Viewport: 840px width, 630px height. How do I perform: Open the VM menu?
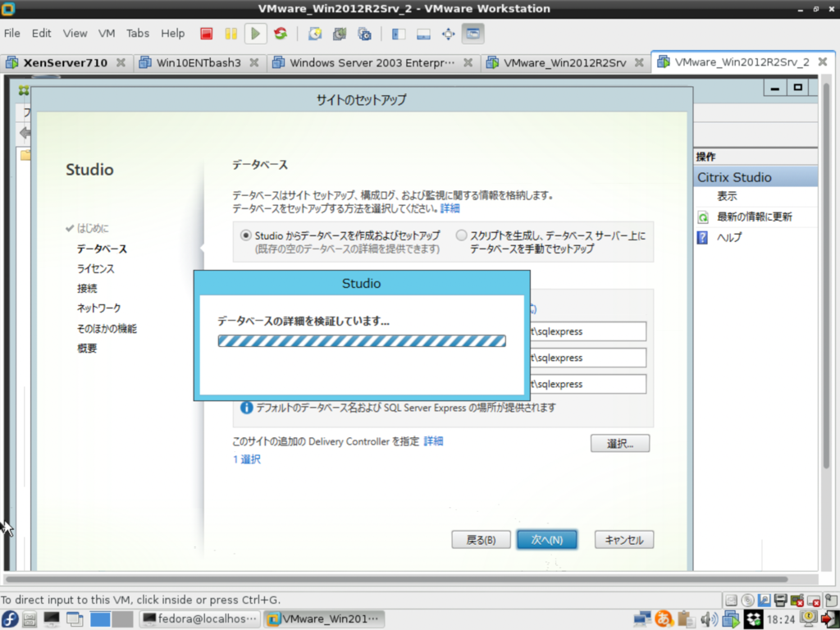(x=107, y=33)
